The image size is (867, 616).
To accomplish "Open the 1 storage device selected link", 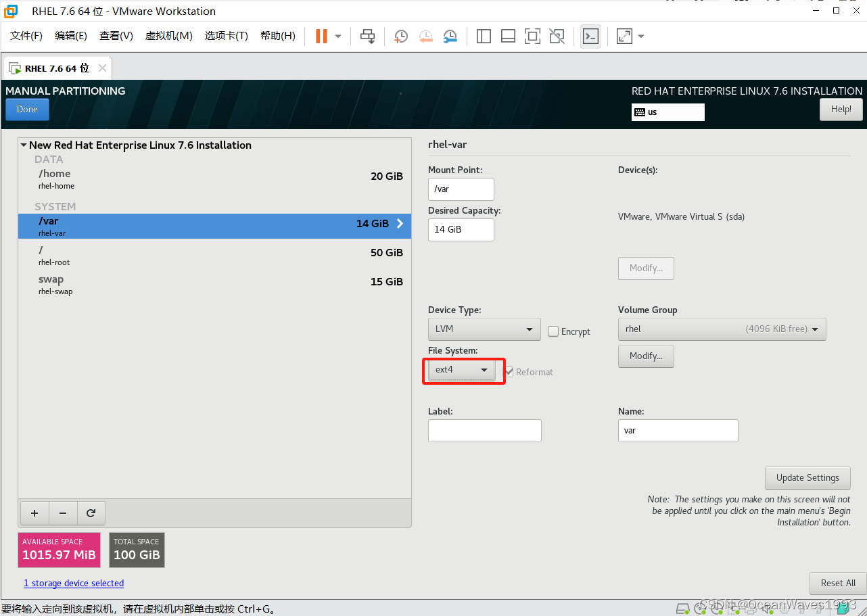I will click(74, 584).
